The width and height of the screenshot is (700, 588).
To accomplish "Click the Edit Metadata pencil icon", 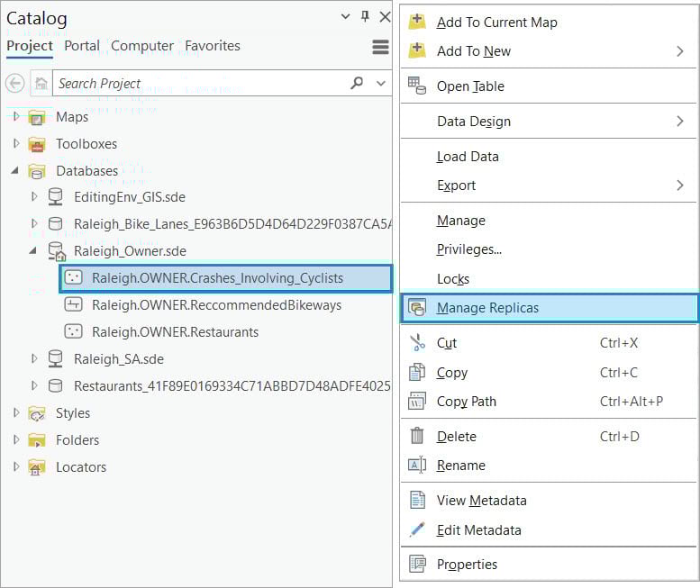I will [x=417, y=530].
